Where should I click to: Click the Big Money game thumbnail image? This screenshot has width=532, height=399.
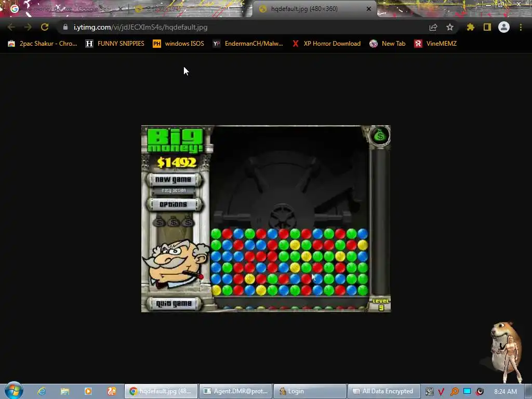click(x=266, y=219)
